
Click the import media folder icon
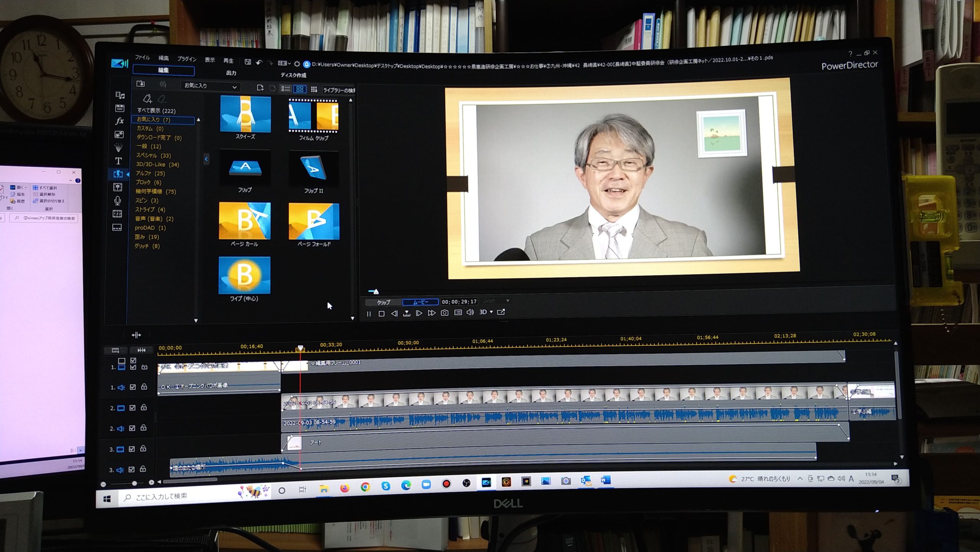[x=140, y=83]
